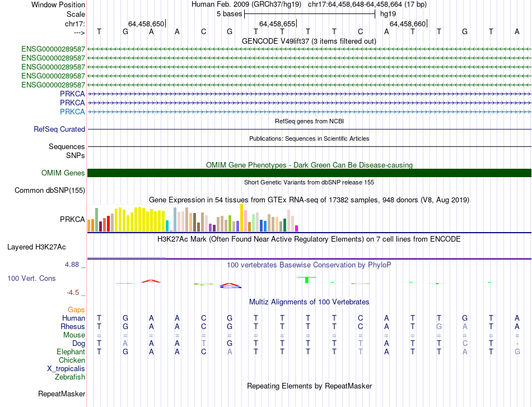Click the Chicken species label
532x407 pixels.
[72, 360]
